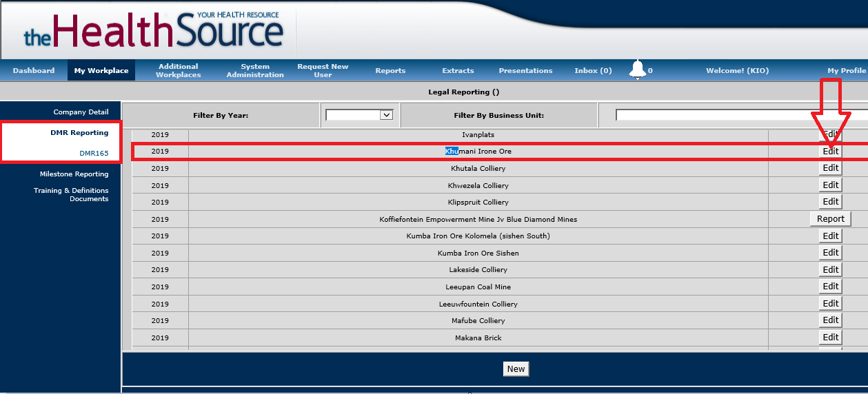This screenshot has width=868, height=394.
Task: Edit the Khumani Irone Ore row
Action: point(831,151)
